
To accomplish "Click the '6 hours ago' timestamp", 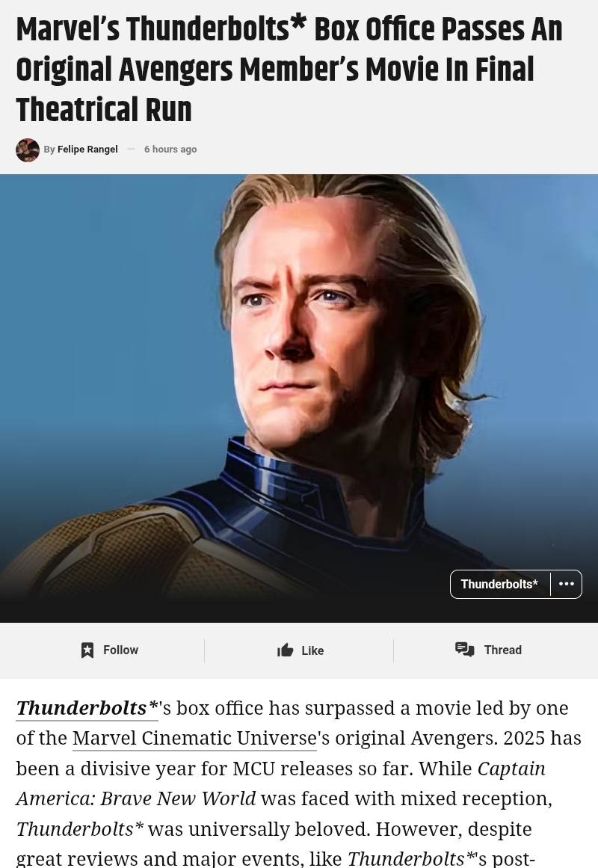I will pyautogui.click(x=170, y=149).
